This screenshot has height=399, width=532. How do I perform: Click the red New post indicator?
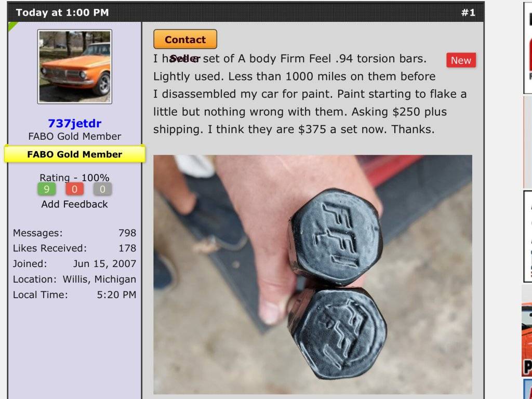point(461,60)
